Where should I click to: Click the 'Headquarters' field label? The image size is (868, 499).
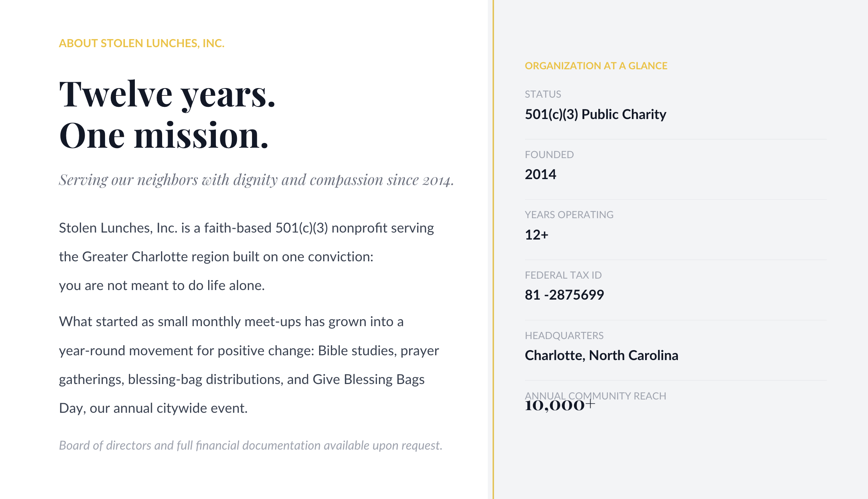tap(564, 336)
